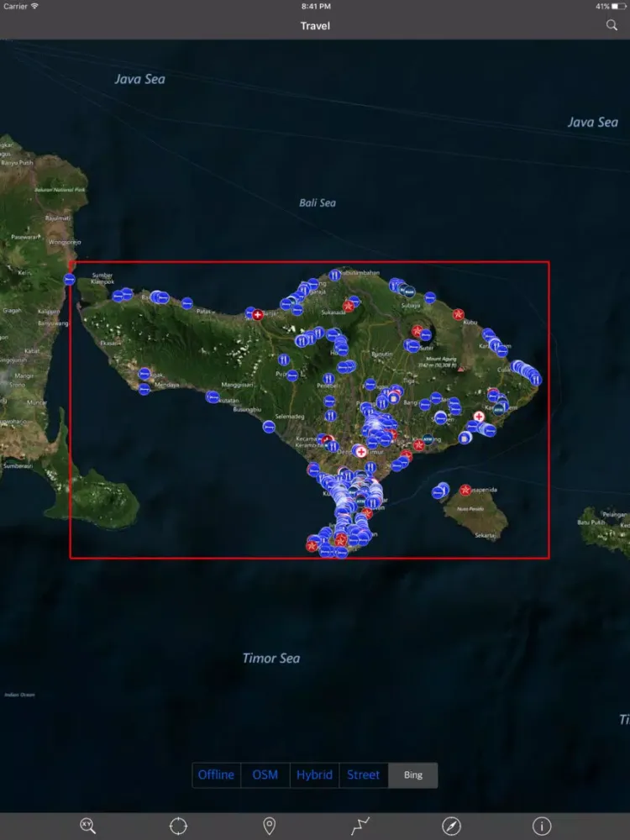Tap the restaurant marker on Bali's eastern tip

(536, 379)
